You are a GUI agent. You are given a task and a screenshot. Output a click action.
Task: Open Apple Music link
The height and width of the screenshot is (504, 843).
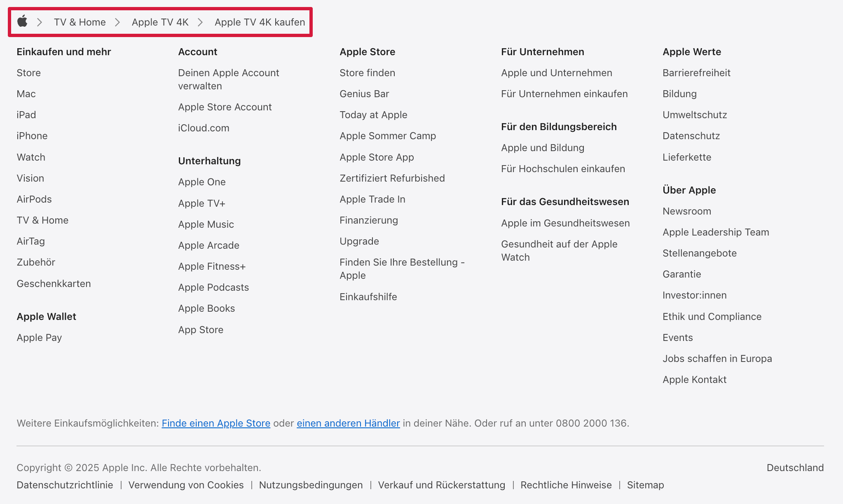206,224
